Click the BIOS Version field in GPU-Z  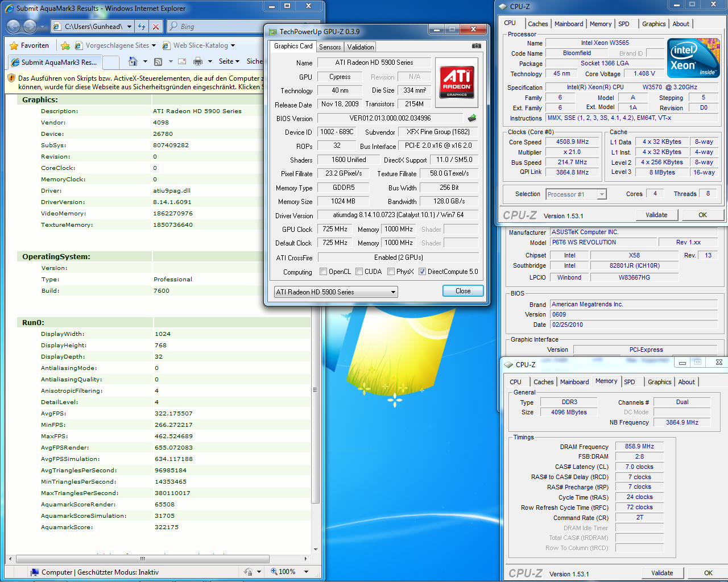390,118
